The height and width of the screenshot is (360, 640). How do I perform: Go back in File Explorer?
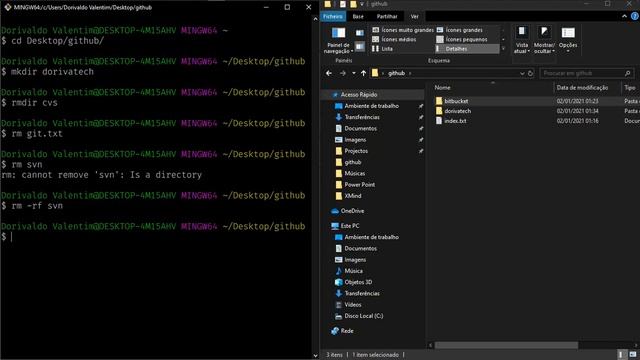(329, 73)
